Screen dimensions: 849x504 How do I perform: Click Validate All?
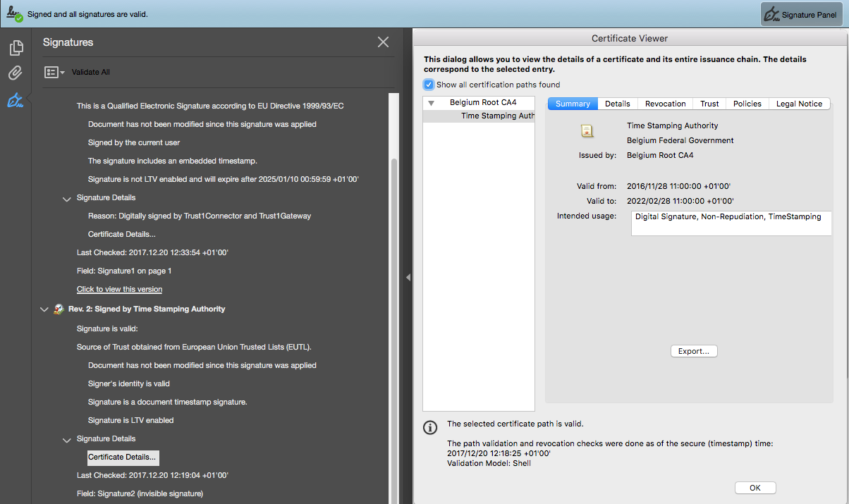coord(90,72)
